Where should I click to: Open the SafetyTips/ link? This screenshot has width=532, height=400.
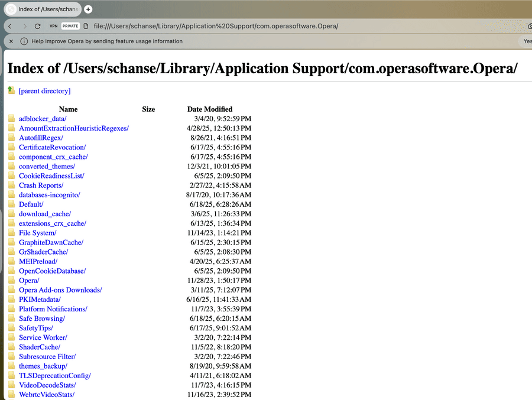pos(36,328)
